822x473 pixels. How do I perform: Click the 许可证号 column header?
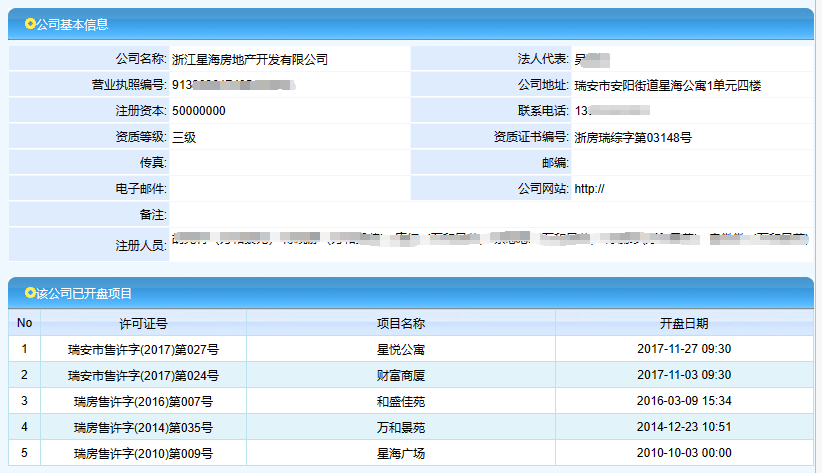coord(143,323)
